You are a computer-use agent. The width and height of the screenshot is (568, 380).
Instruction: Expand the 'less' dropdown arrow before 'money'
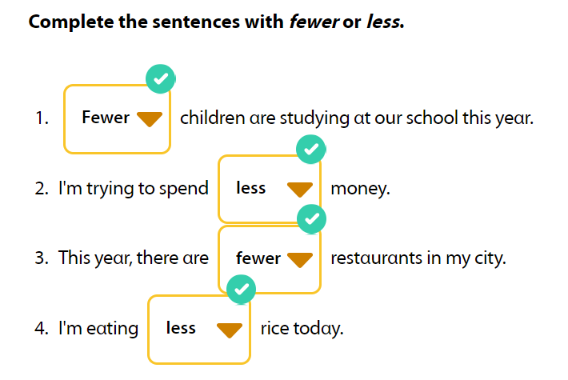tap(300, 189)
